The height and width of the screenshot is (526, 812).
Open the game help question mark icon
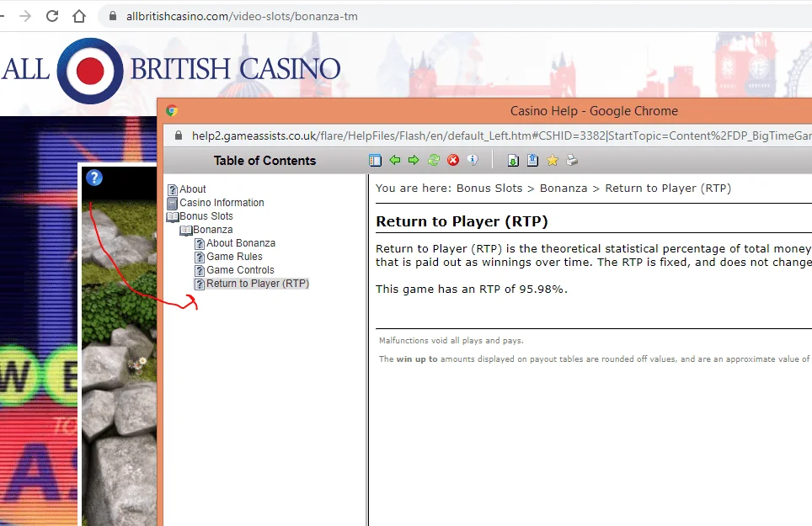click(94, 178)
